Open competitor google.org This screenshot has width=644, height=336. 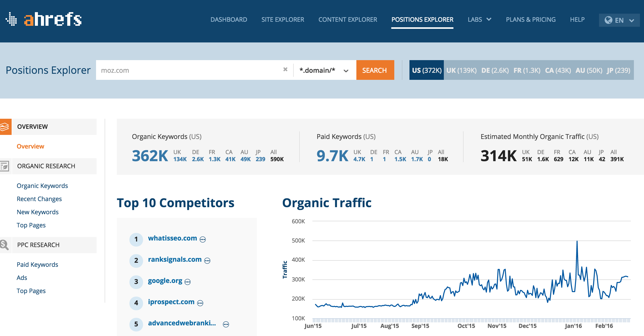point(165,281)
